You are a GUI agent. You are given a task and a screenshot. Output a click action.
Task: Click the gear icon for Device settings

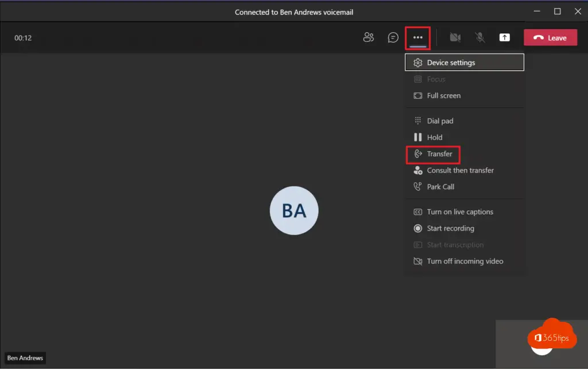418,63
